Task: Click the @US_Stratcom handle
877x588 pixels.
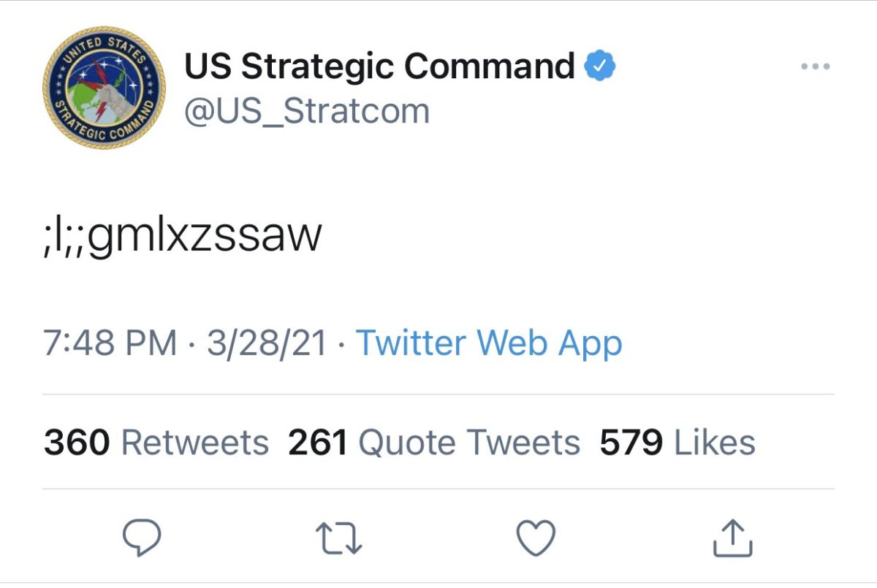Action: pyautogui.click(x=308, y=110)
